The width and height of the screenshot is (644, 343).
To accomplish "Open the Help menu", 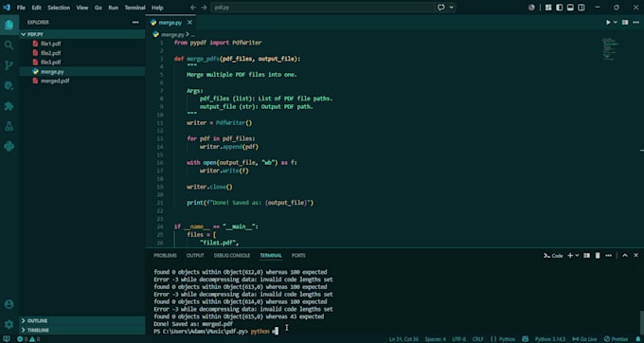I will pos(157,8).
